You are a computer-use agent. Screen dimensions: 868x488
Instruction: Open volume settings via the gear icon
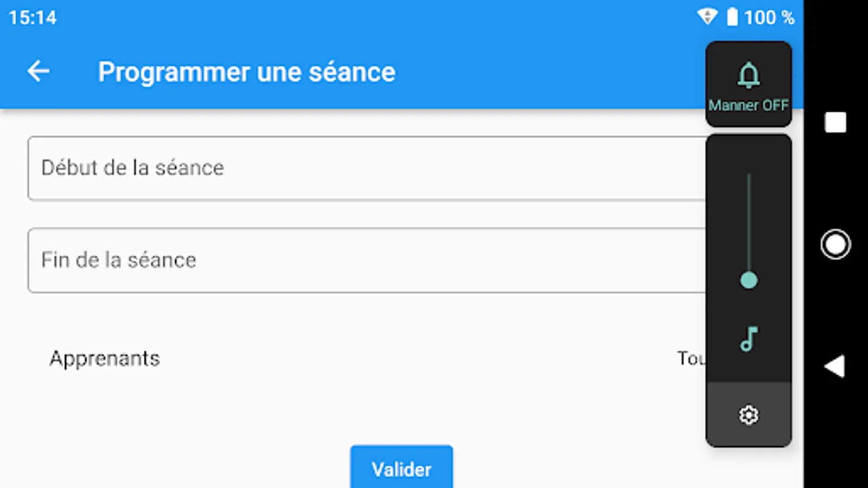coord(749,415)
